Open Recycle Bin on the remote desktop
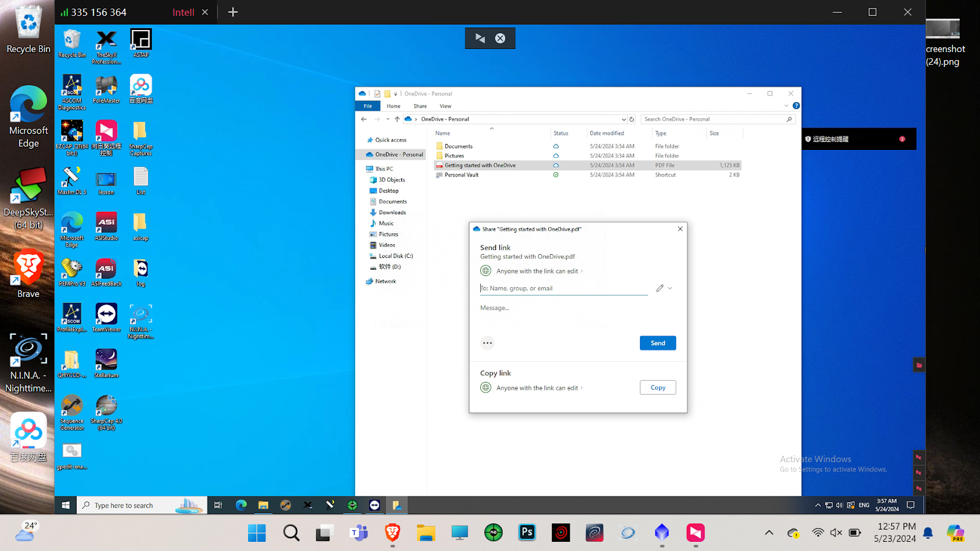The height and width of the screenshot is (551, 980). pyautogui.click(x=72, y=43)
